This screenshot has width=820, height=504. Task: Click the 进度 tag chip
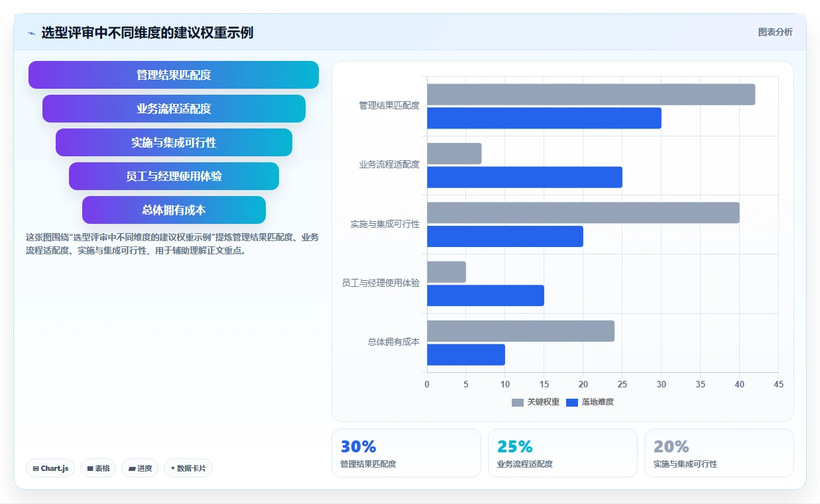coord(140,468)
